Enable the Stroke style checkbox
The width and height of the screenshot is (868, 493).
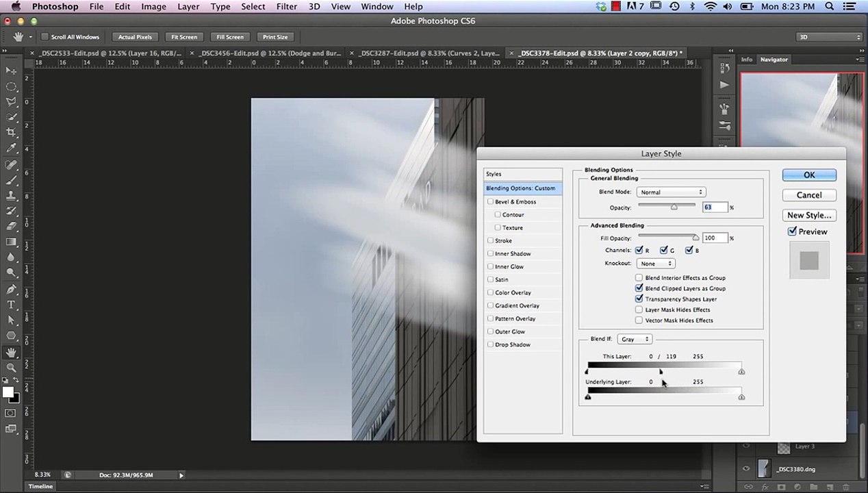pos(490,241)
